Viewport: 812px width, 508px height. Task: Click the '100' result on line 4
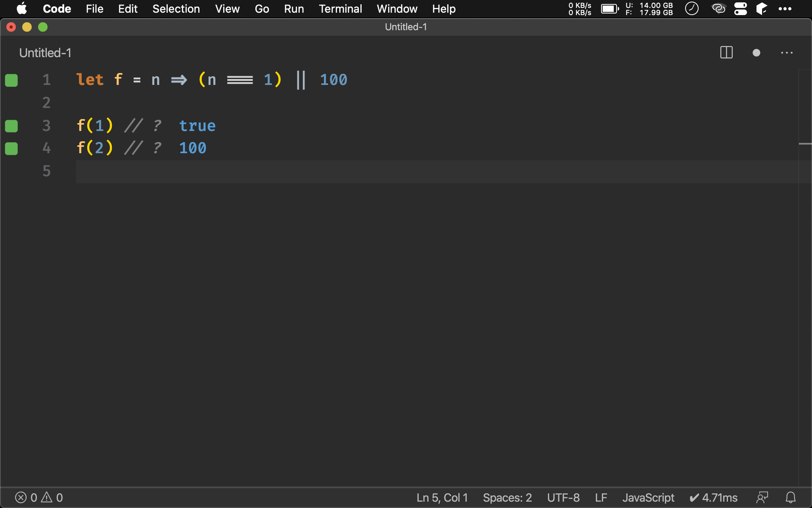[193, 148]
